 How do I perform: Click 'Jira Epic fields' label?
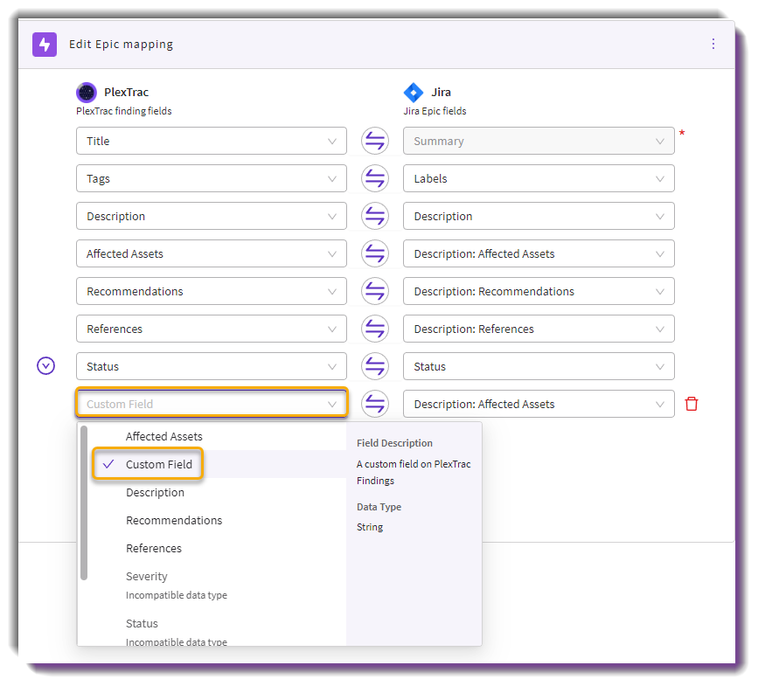tap(435, 111)
